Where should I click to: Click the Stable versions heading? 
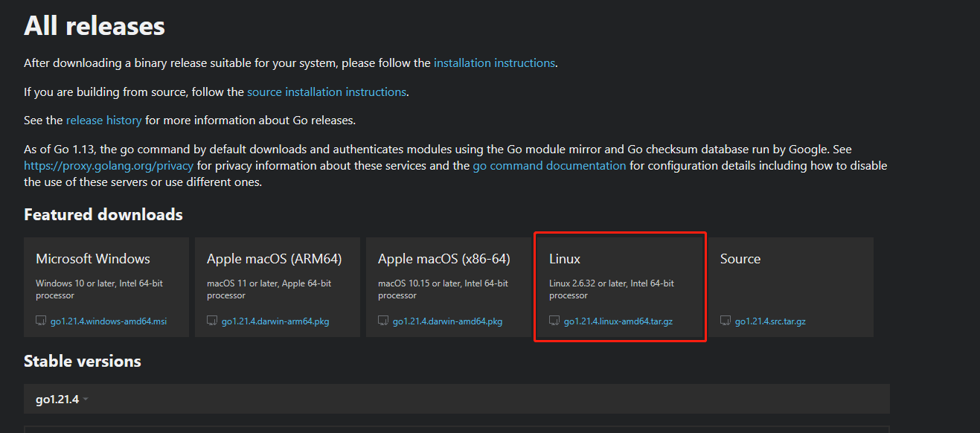pyautogui.click(x=83, y=362)
